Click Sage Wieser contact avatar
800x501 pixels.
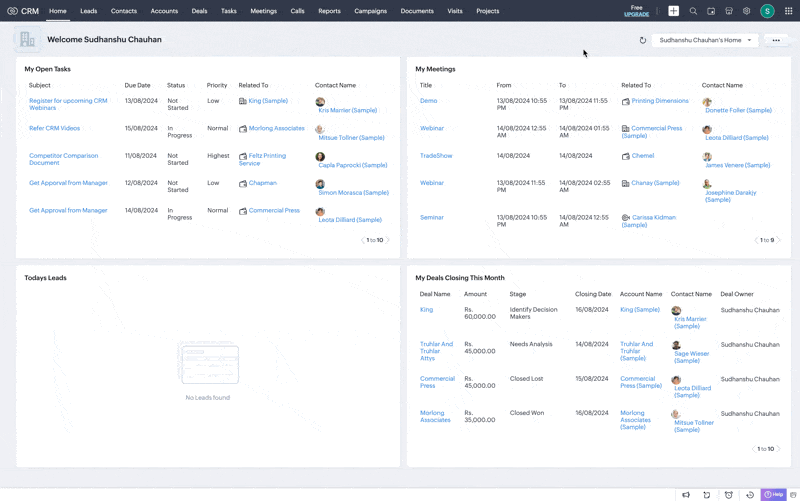676,345
